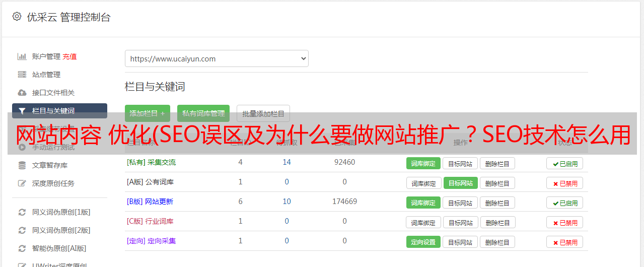Click the [私有] 采集交流 column name

pyautogui.click(x=151, y=162)
